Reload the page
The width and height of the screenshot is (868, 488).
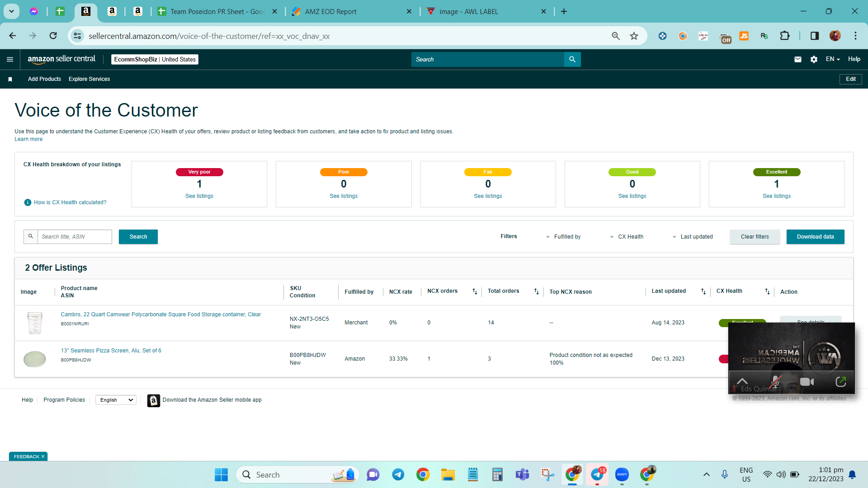pyautogui.click(x=53, y=36)
